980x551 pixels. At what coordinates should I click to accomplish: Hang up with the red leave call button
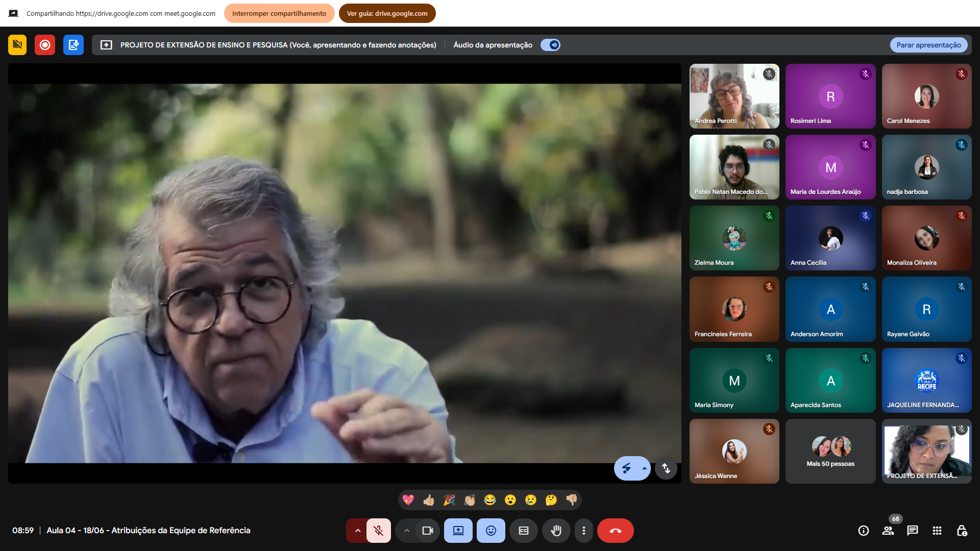pos(615,531)
